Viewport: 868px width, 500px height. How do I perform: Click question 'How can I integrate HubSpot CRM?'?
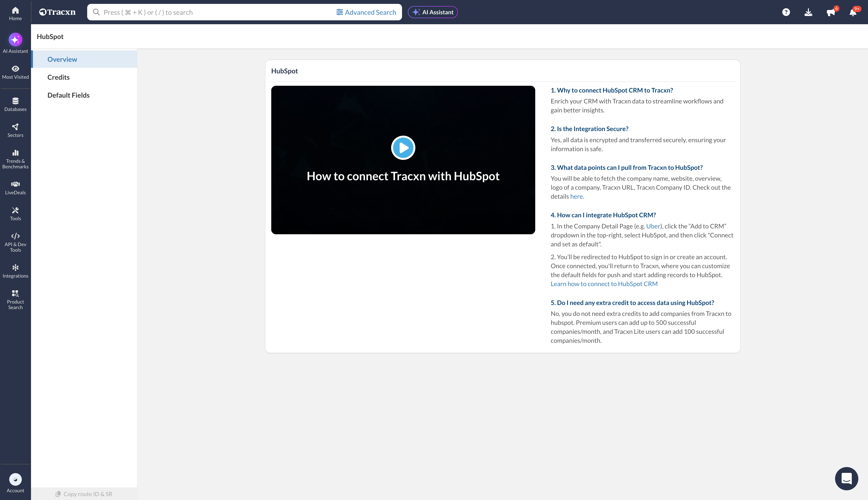[x=603, y=215]
